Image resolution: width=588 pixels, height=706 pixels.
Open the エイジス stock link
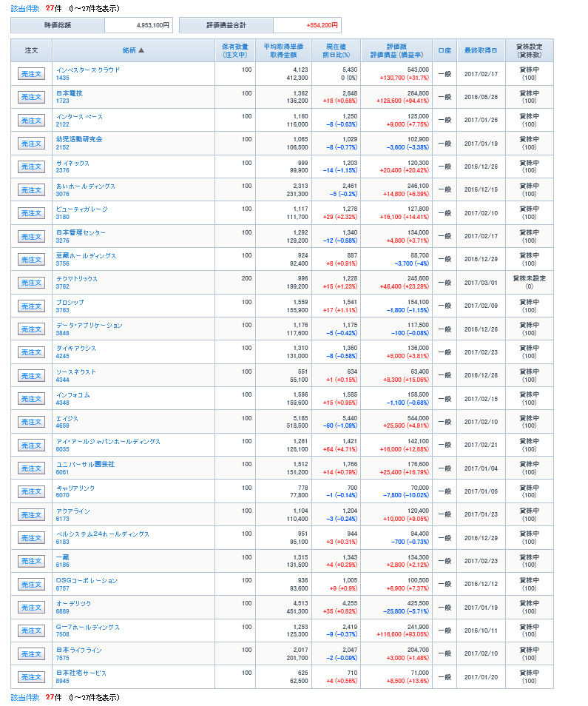pos(67,418)
